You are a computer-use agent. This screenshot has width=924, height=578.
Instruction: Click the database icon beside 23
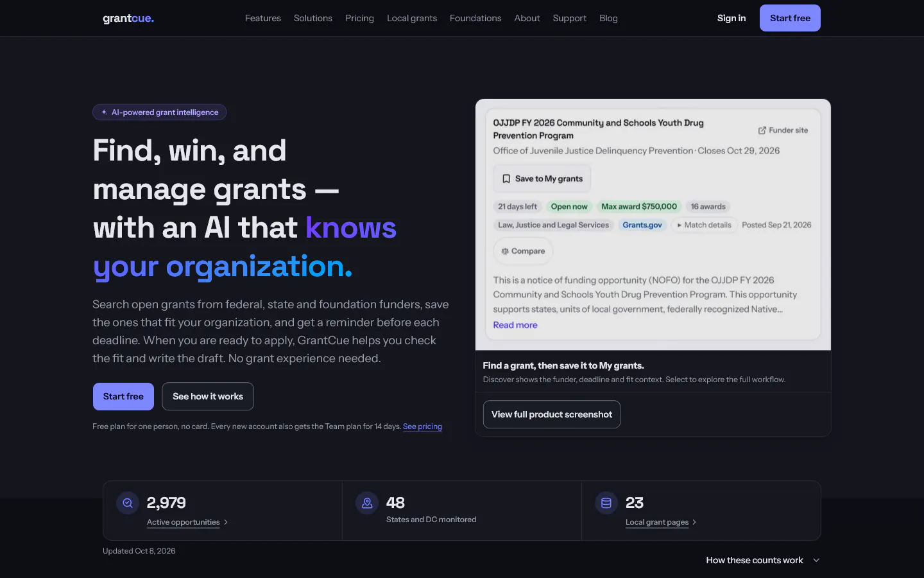tap(606, 503)
